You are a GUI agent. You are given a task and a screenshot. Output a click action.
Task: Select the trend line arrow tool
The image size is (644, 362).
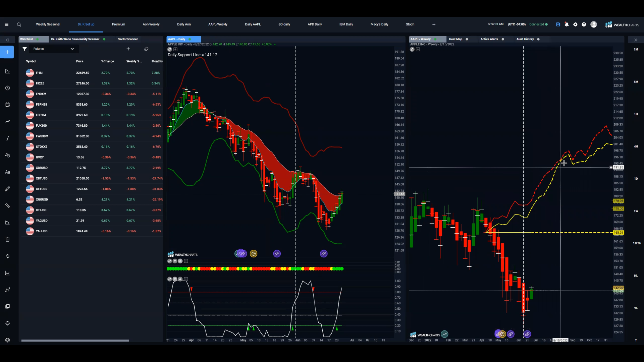7,121
